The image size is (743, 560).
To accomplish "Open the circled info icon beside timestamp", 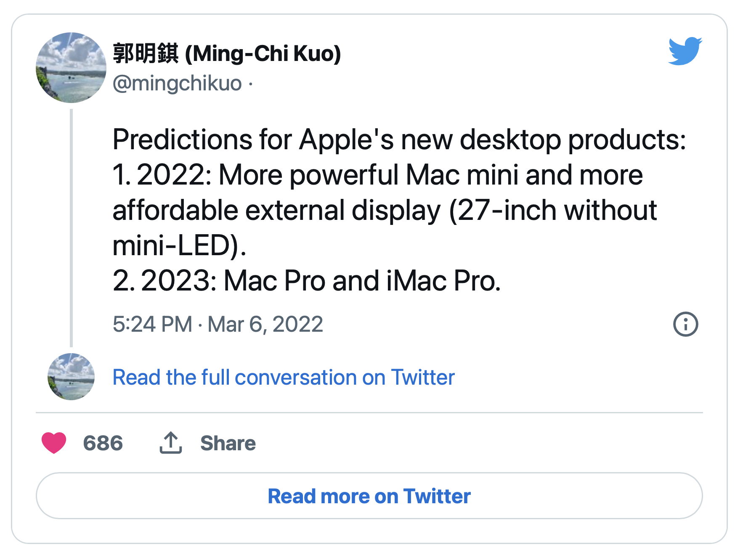I will (x=685, y=324).
